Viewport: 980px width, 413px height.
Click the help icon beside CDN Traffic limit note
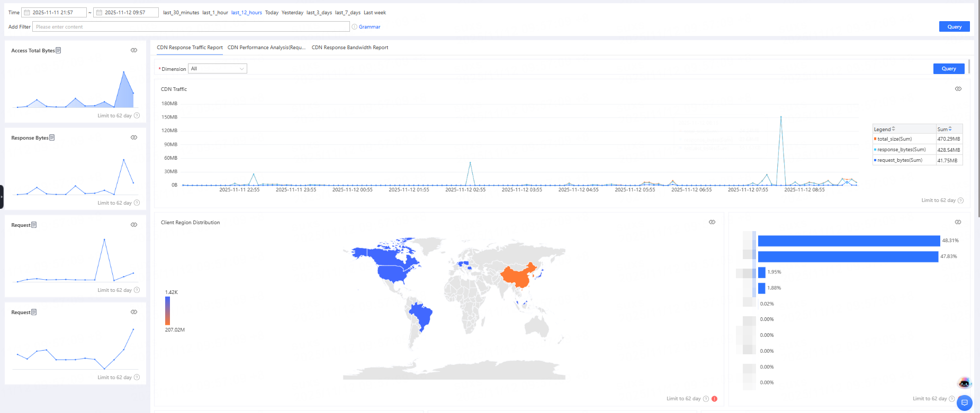pos(960,200)
